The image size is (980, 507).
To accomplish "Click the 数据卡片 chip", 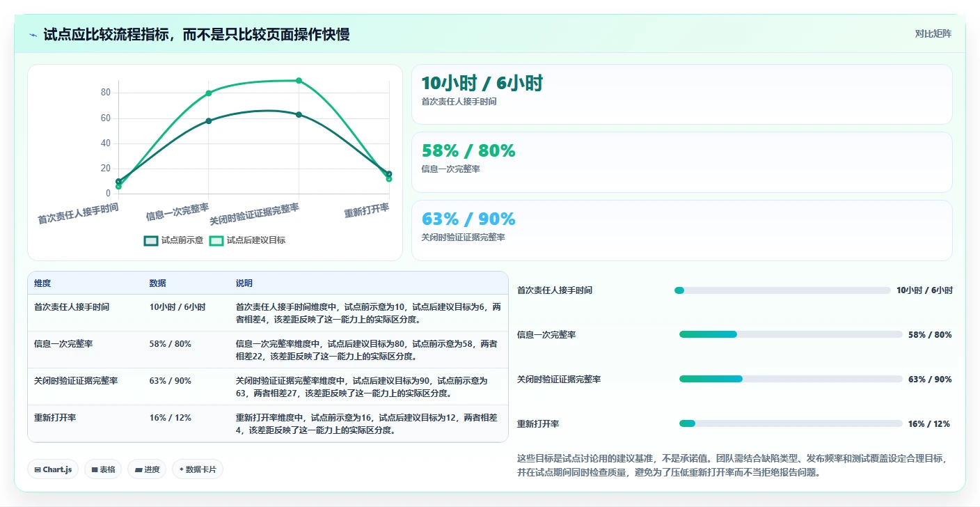I will [x=198, y=469].
